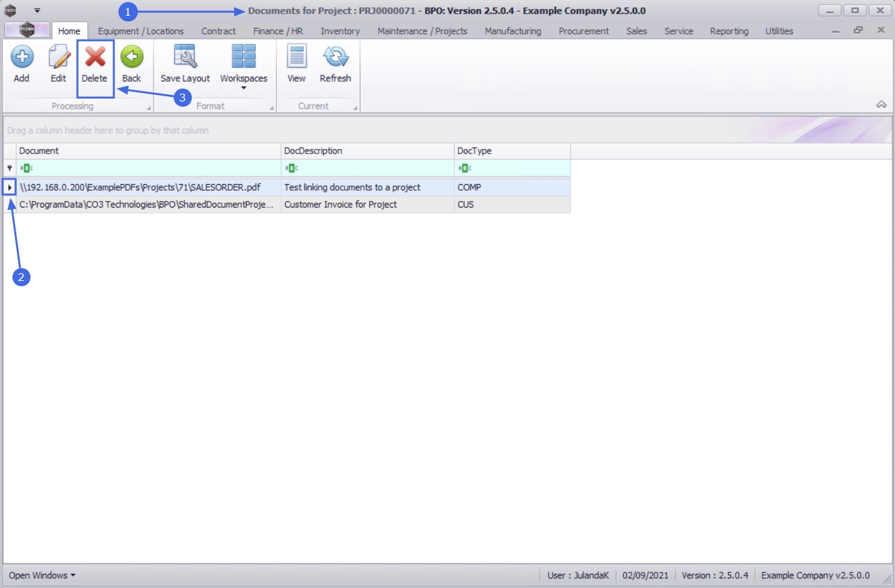Click Example Company v2.5.0.0 in status bar
The image size is (895, 588).
(816, 576)
